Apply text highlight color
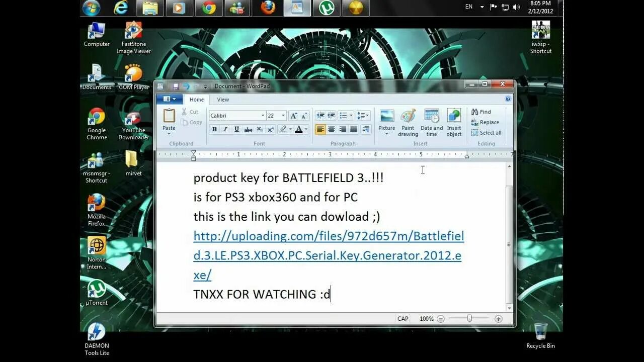The width and height of the screenshot is (644, 362). [283, 129]
